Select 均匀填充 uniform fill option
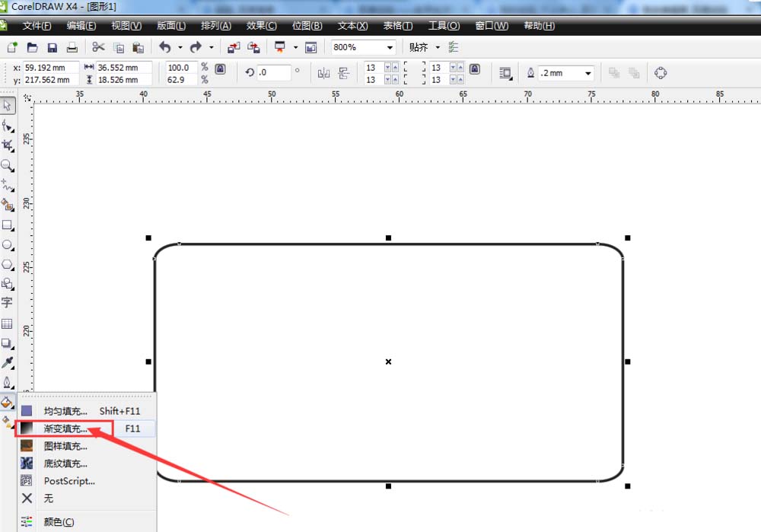Image resolution: width=761 pixels, height=532 pixels. point(65,411)
